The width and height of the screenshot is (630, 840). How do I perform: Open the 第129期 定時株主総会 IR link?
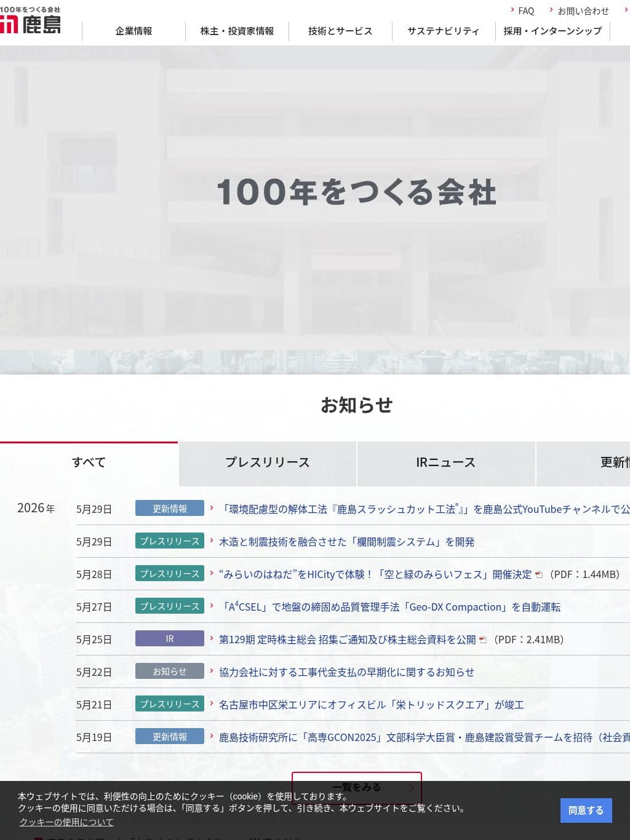[348, 640]
